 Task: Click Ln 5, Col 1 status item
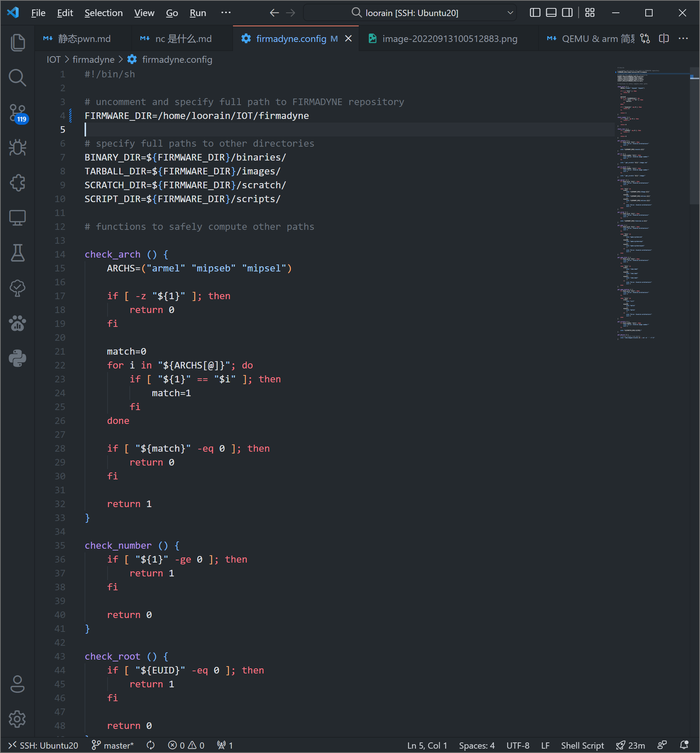(427, 745)
